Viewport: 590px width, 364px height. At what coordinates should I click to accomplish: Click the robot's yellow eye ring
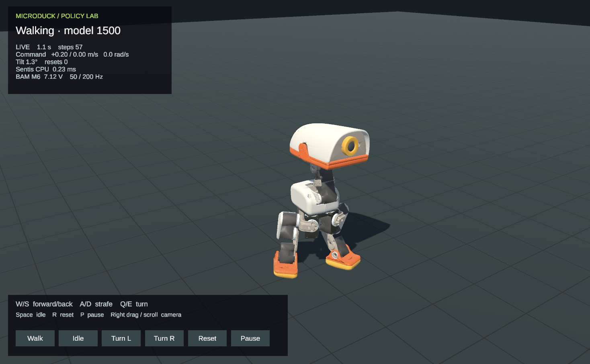click(350, 146)
